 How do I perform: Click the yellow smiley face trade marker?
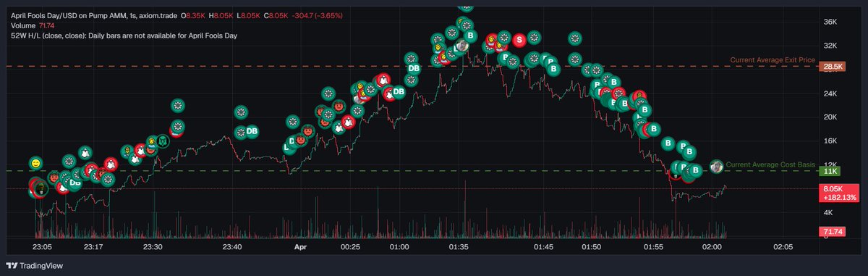[35, 164]
